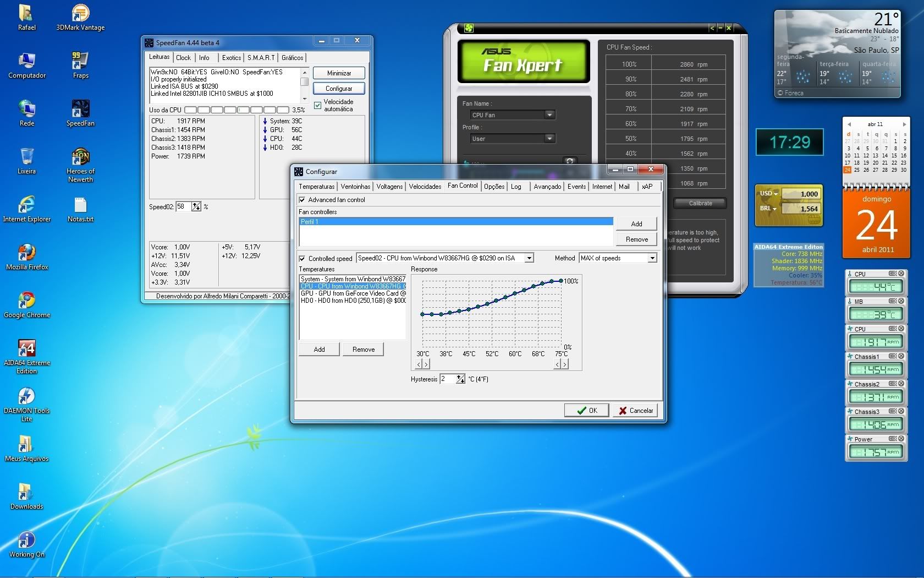Click the Hysteresis value spinner arrows
Screen dimensions: 924x578
[460, 379]
